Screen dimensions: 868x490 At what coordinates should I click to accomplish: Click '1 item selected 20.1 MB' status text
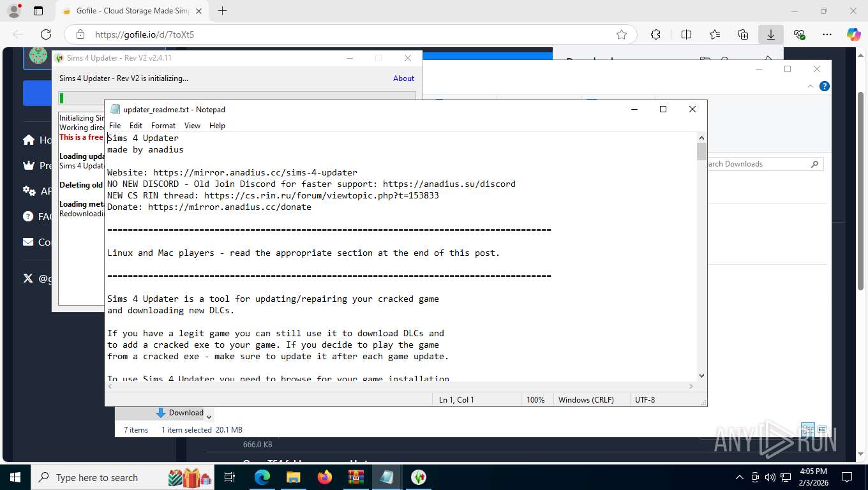[202, 430]
